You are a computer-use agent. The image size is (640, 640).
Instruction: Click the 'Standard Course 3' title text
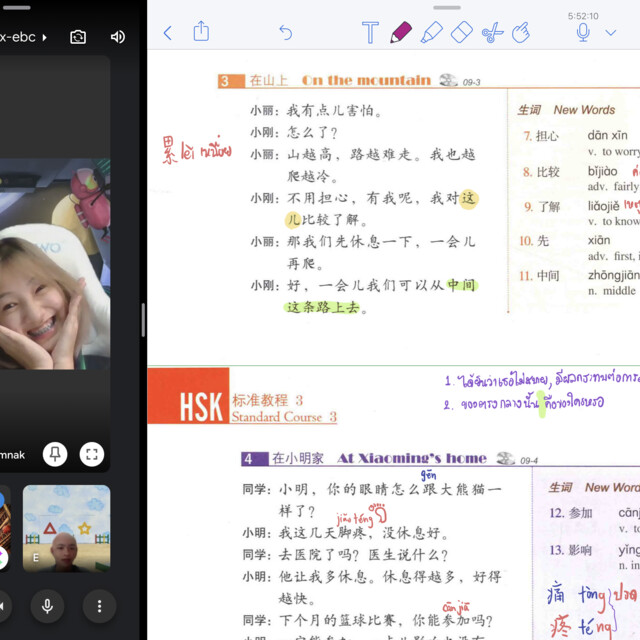(284, 417)
